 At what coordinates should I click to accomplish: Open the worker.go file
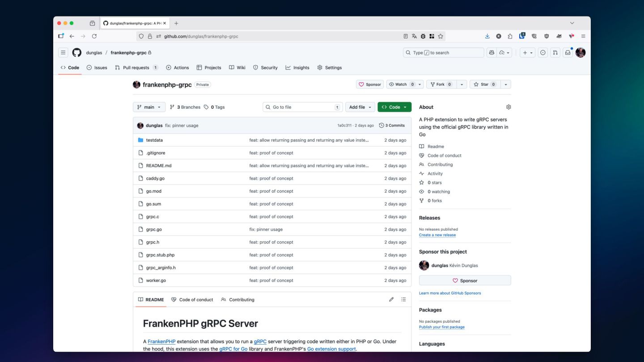click(x=156, y=281)
